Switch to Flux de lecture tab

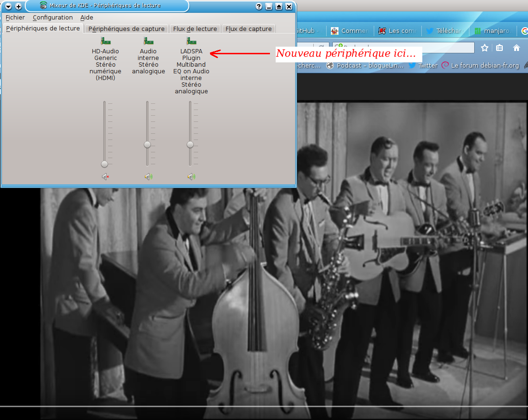(x=195, y=29)
